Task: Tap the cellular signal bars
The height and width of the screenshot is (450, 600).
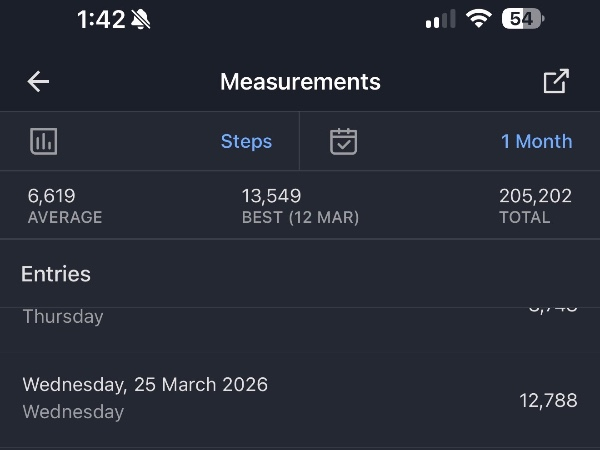Action: (x=440, y=20)
